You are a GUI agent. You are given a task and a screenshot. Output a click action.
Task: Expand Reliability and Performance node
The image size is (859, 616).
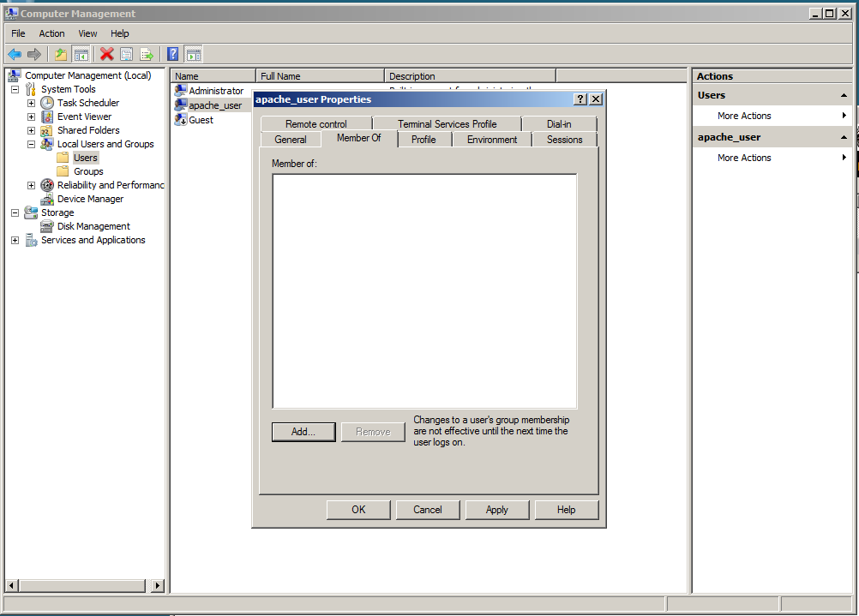[31, 185]
